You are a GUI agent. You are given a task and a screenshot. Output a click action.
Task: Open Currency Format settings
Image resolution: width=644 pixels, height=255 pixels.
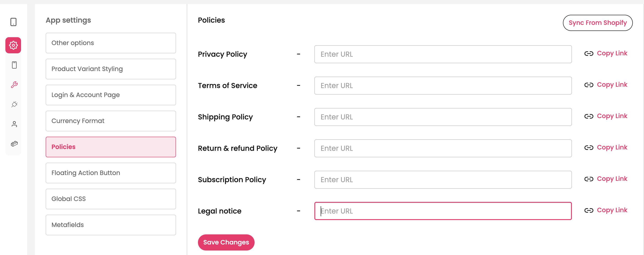[111, 121]
